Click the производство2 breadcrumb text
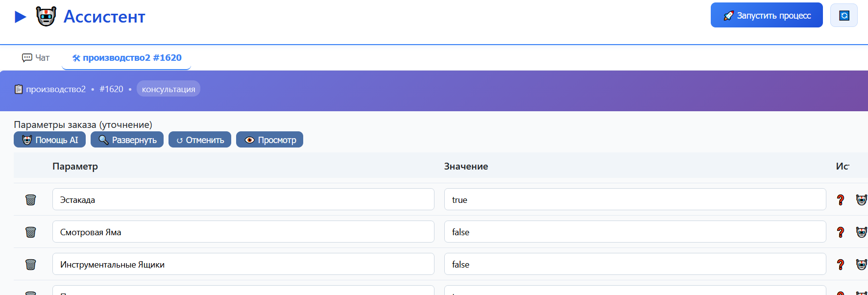Viewport: 868px width, 295px height. point(56,89)
